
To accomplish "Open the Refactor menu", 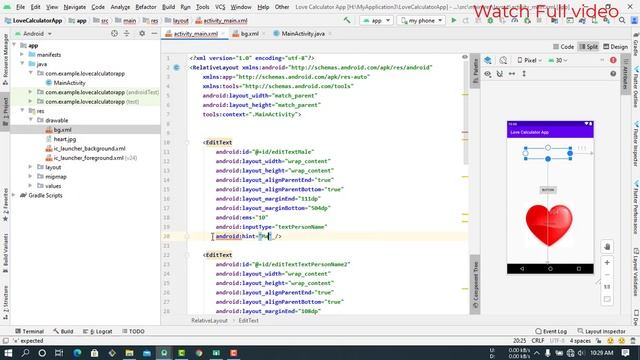I will 146,7.
